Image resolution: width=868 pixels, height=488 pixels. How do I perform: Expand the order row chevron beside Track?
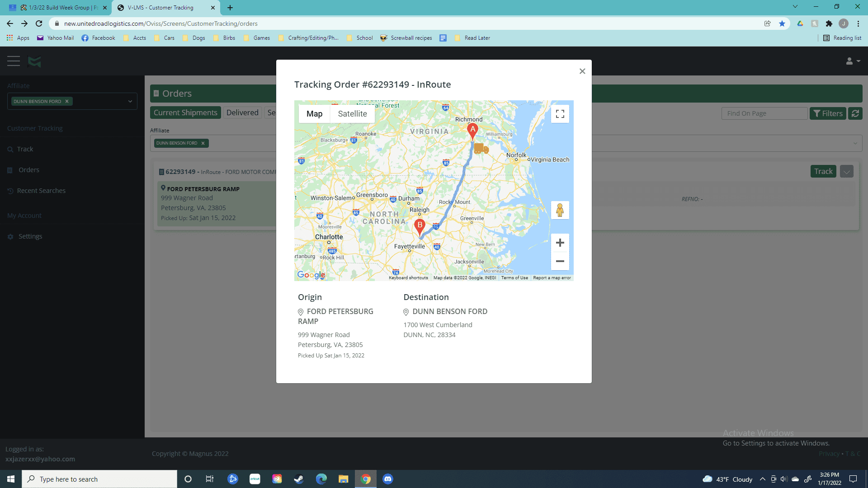click(847, 171)
